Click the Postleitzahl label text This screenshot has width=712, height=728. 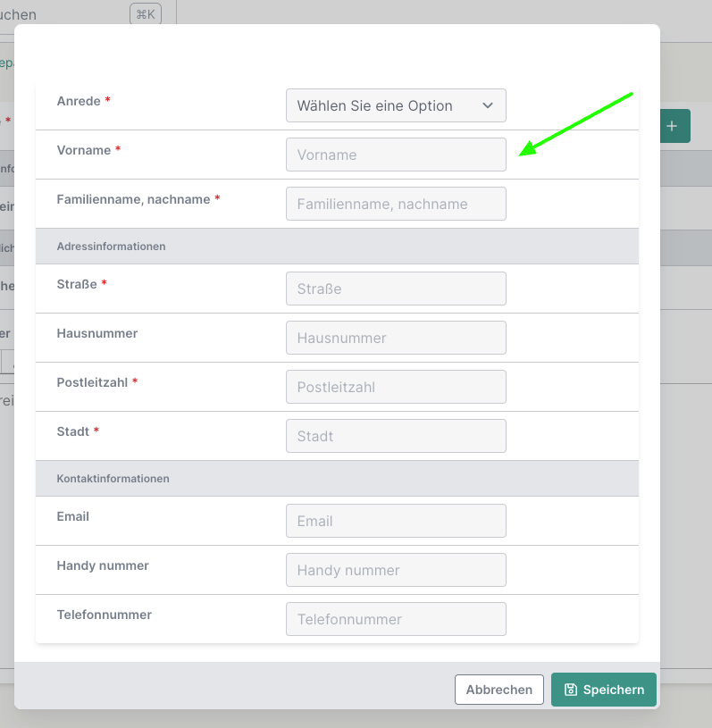93,382
